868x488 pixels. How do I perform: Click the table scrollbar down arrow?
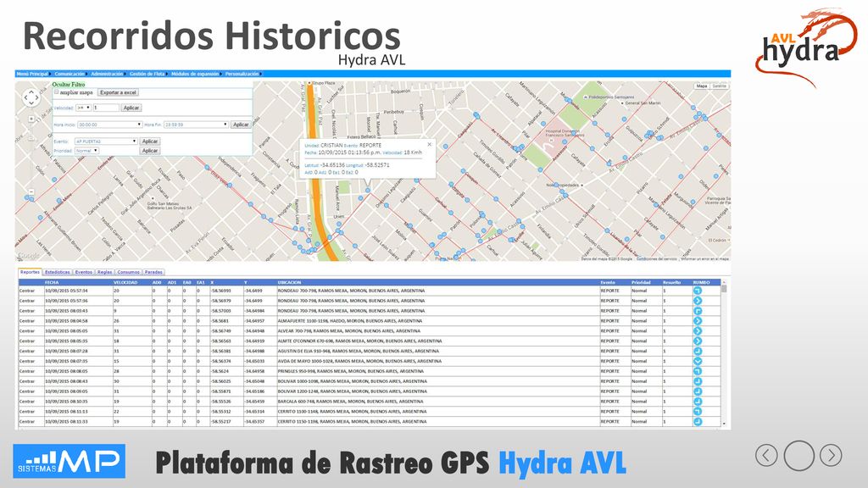pos(724,424)
